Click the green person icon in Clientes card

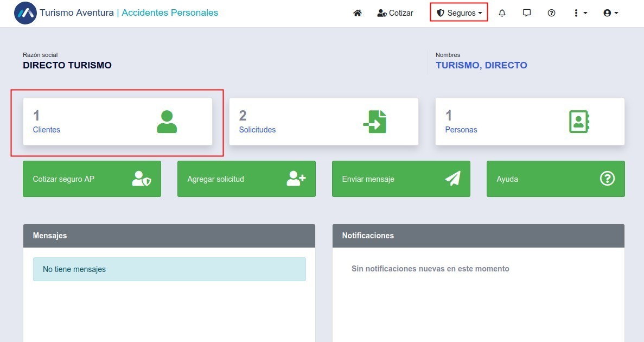167,122
